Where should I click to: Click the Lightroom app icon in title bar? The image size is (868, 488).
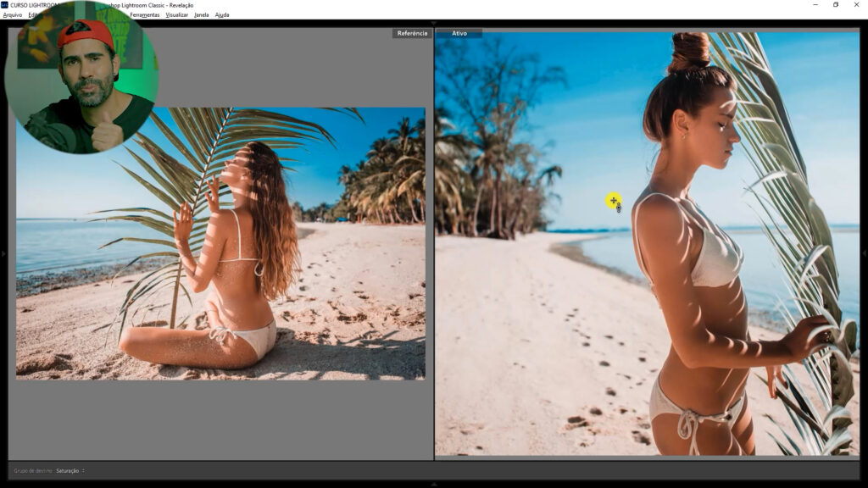coord(4,4)
